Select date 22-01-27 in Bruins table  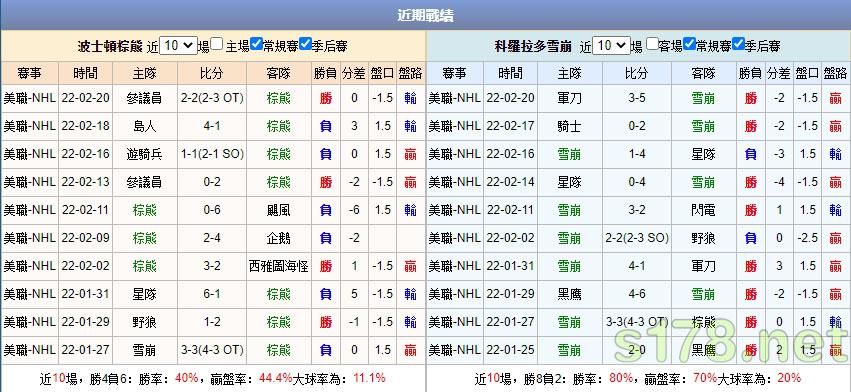pyautogui.click(x=86, y=350)
